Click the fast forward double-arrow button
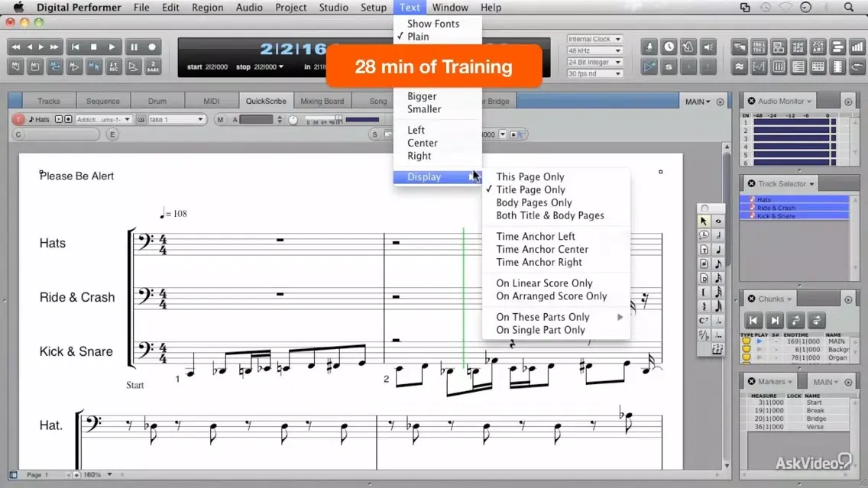Screen dimensions: 868x488 pyautogui.click(x=54, y=47)
